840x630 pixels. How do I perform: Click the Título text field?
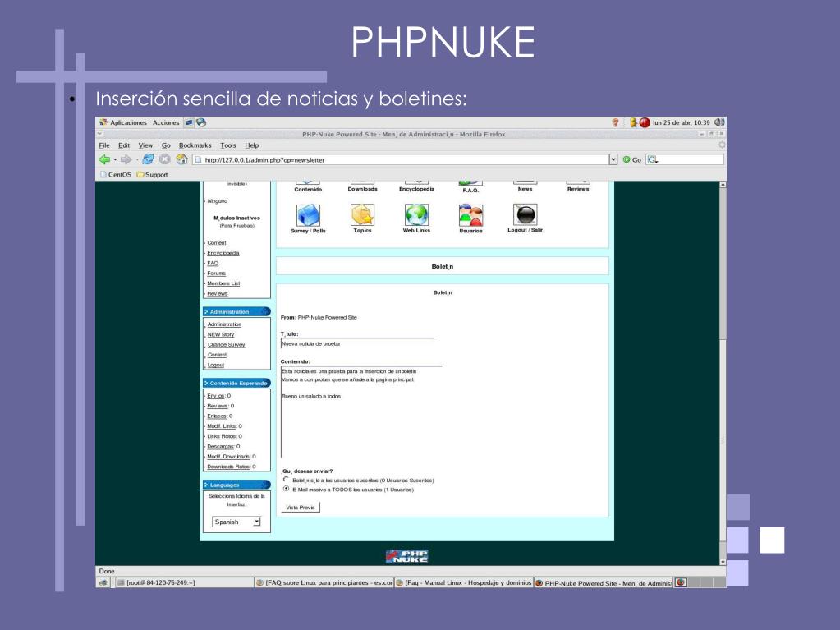(x=357, y=343)
